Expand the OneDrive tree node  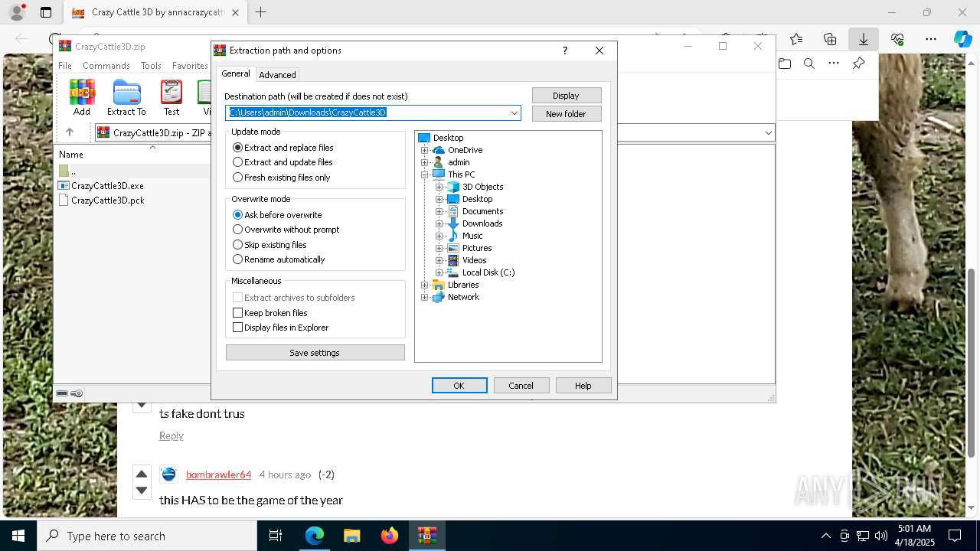pos(425,150)
